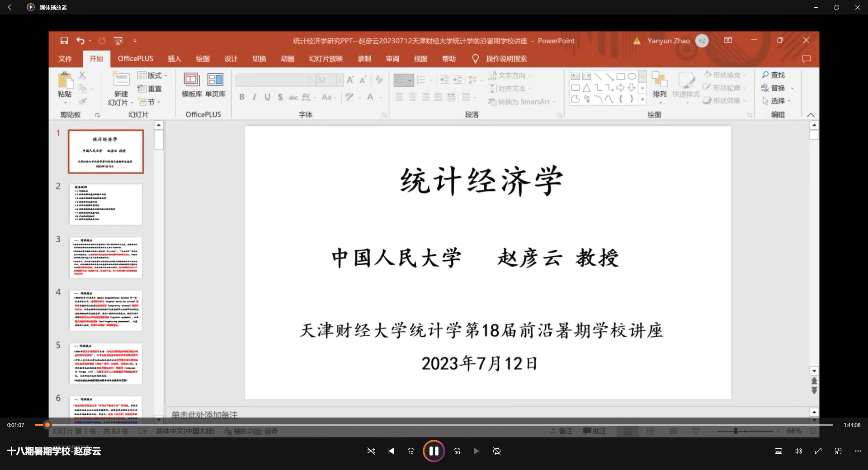Collapse the ribbon with chevron
The image size is (868, 470).
tap(811, 115)
